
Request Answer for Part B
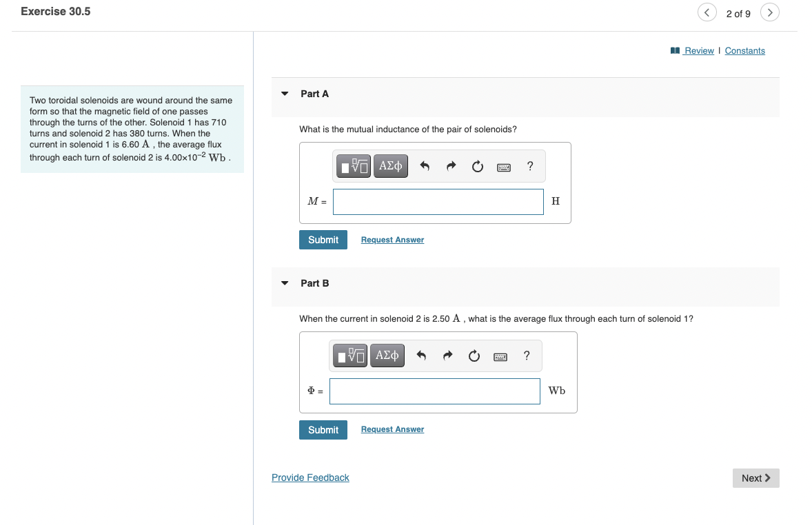[x=392, y=429]
